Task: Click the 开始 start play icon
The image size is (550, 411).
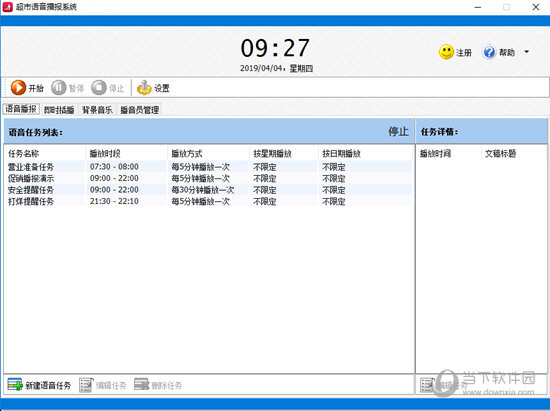Action: 18,88
